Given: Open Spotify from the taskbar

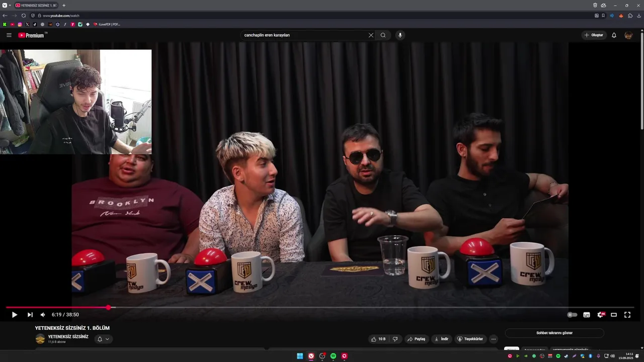Looking at the screenshot, I should coord(333,356).
